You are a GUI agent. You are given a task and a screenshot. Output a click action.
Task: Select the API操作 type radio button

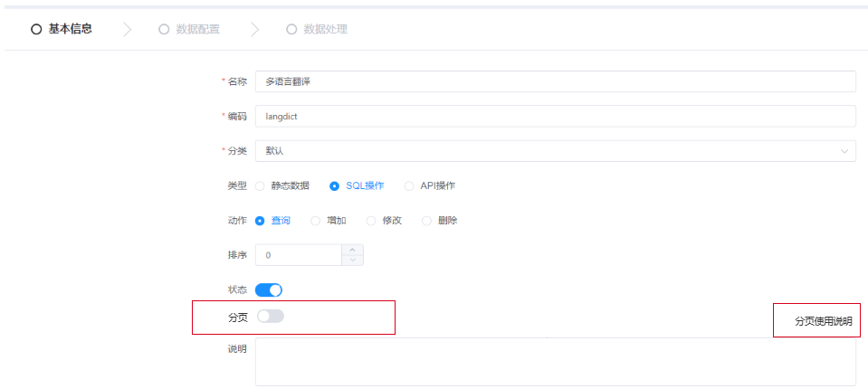(x=409, y=186)
